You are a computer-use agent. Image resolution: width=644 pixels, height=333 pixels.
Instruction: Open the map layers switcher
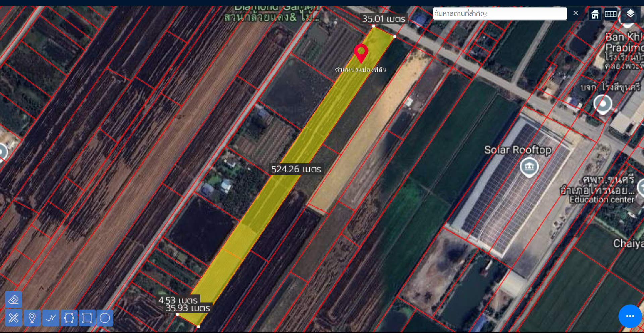(630, 14)
